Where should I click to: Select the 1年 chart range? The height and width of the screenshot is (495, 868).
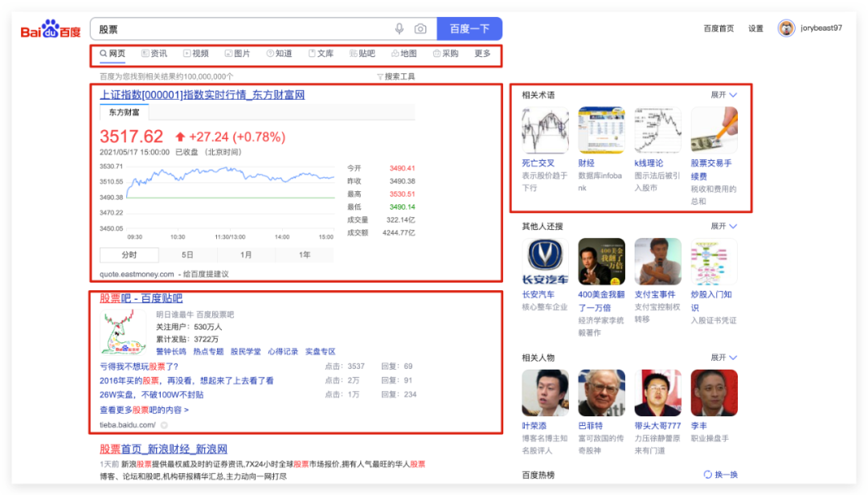[305, 255]
